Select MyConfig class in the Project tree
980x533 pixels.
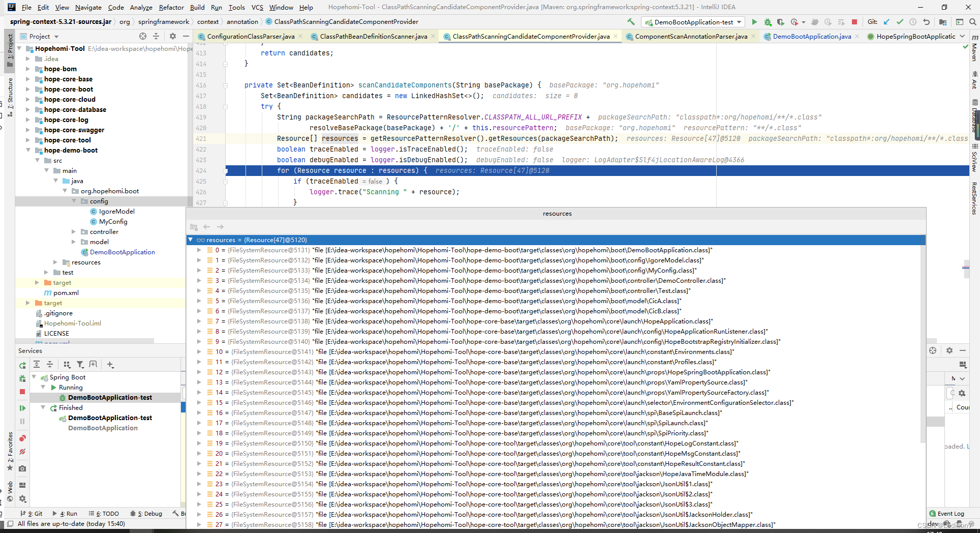(x=113, y=221)
